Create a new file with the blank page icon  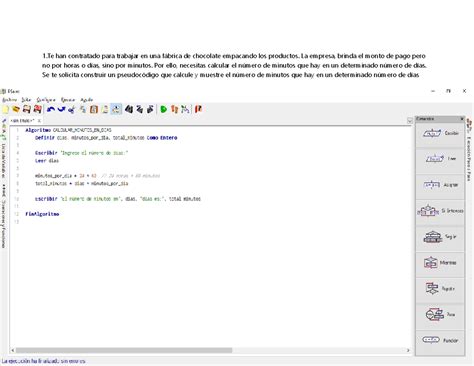pyautogui.click(x=6, y=109)
